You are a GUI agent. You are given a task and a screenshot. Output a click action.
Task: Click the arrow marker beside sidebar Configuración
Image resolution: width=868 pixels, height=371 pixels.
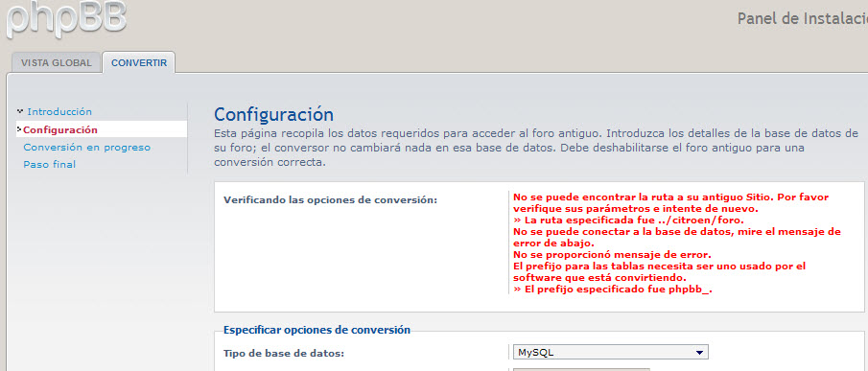point(20,130)
